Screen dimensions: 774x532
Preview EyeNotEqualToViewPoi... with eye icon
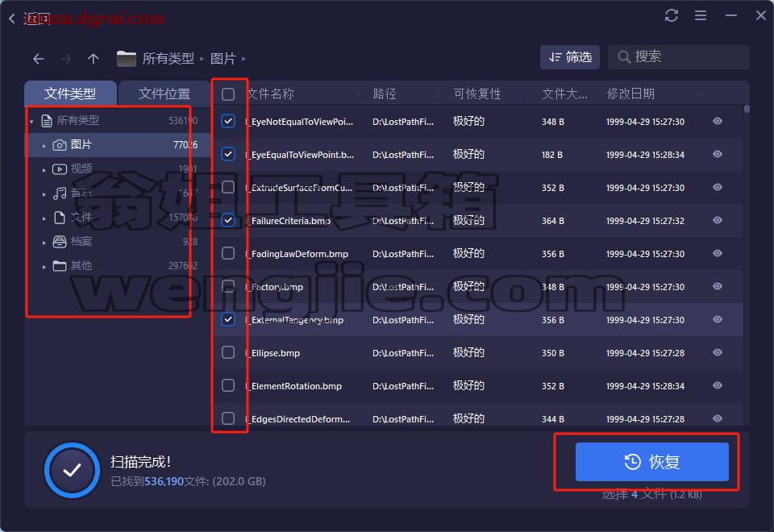coord(718,121)
